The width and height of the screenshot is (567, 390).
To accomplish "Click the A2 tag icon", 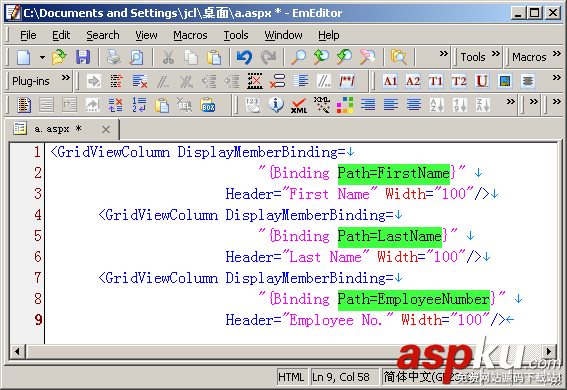I will click(x=413, y=81).
